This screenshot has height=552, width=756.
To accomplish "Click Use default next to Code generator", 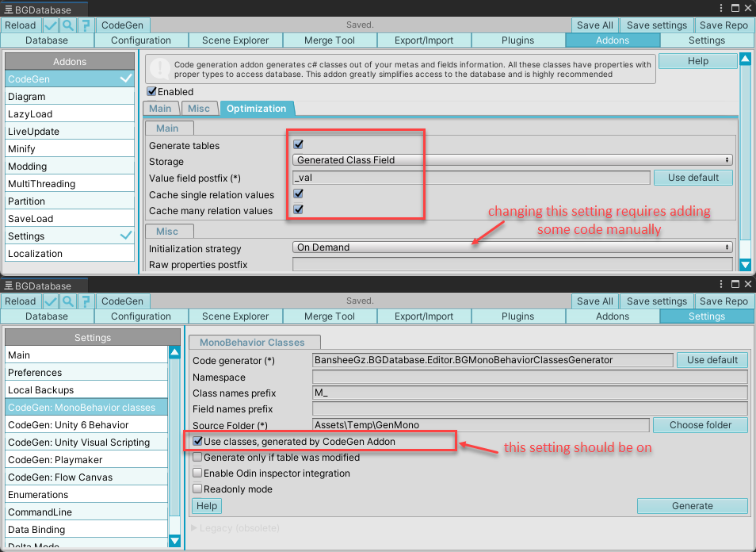I will [x=712, y=360].
